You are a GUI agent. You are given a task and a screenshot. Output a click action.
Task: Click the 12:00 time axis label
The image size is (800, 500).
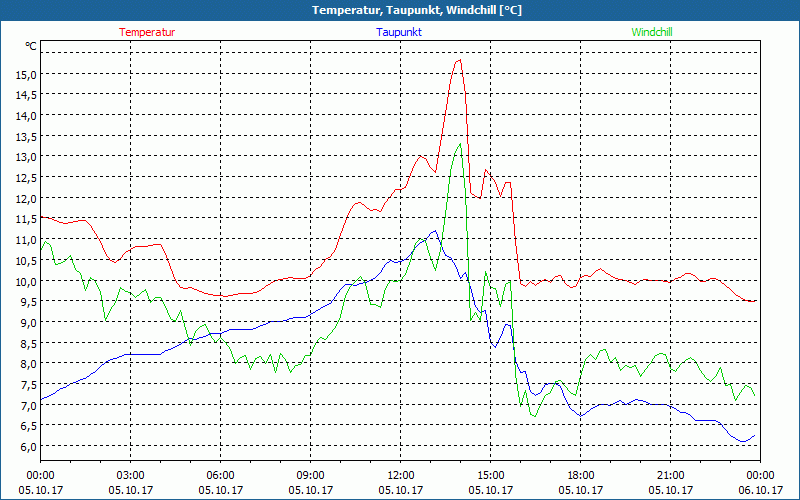point(401,476)
